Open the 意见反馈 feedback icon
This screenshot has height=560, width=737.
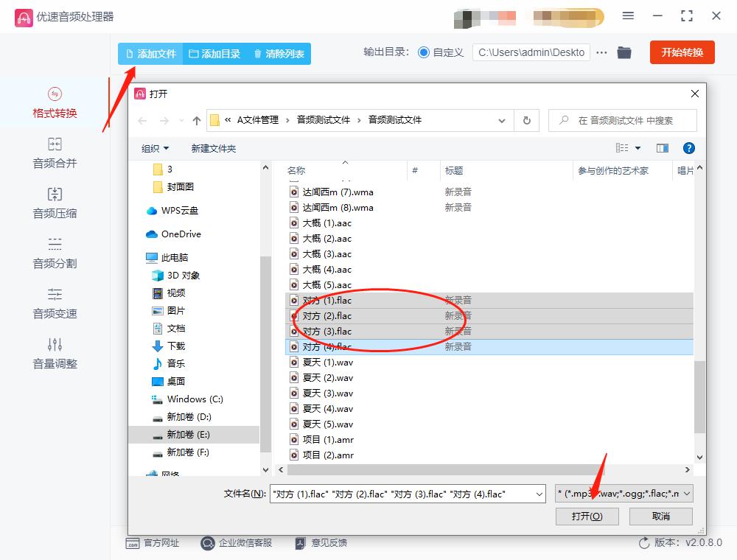click(x=300, y=543)
